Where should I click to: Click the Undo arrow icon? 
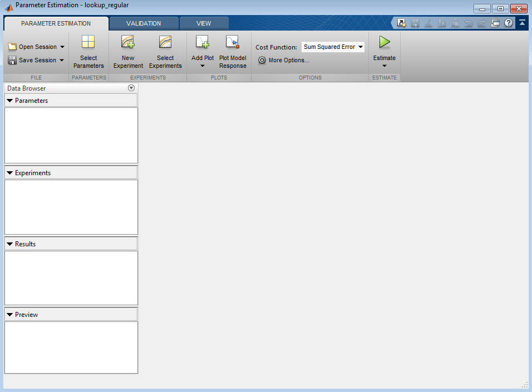[469, 23]
